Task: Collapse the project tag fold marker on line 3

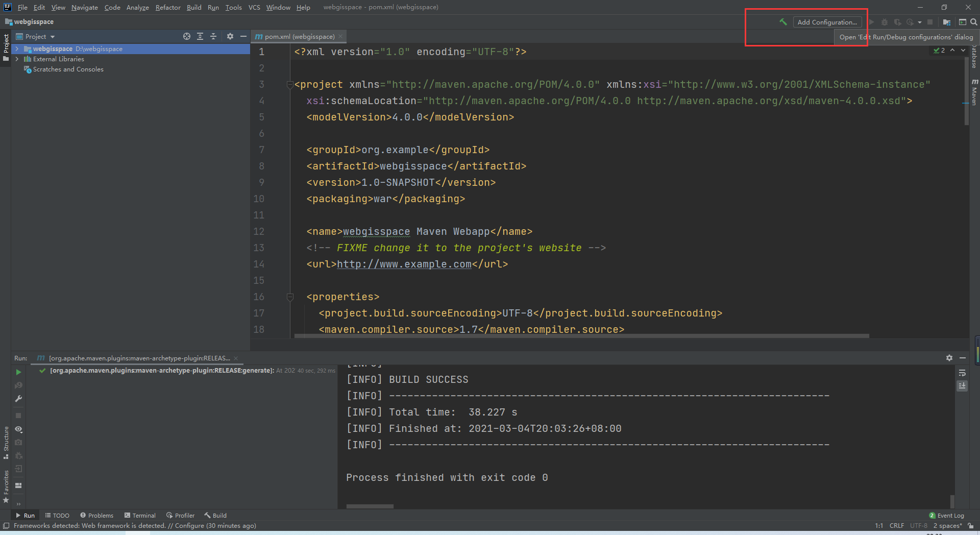Action: click(289, 84)
